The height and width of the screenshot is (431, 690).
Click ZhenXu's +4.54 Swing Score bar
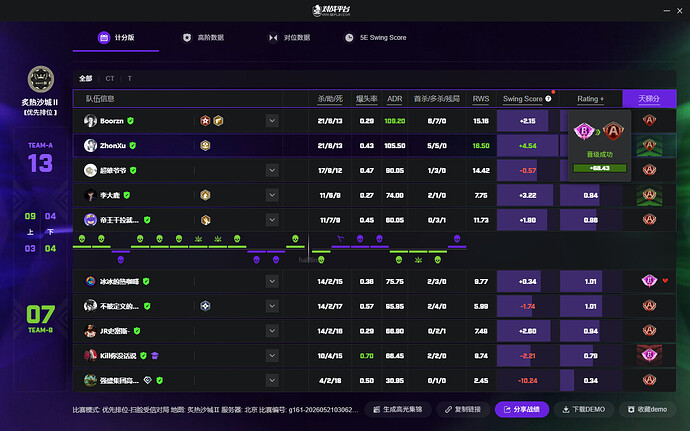point(528,146)
